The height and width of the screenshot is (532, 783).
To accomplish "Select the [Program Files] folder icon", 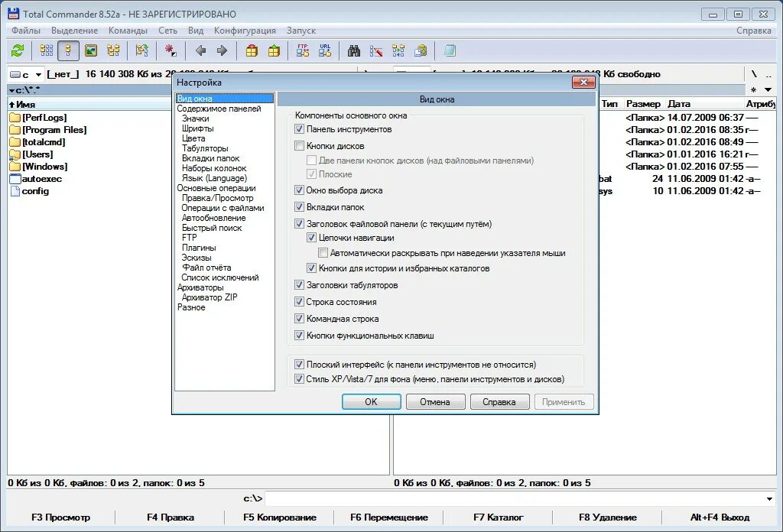I will 15,130.
